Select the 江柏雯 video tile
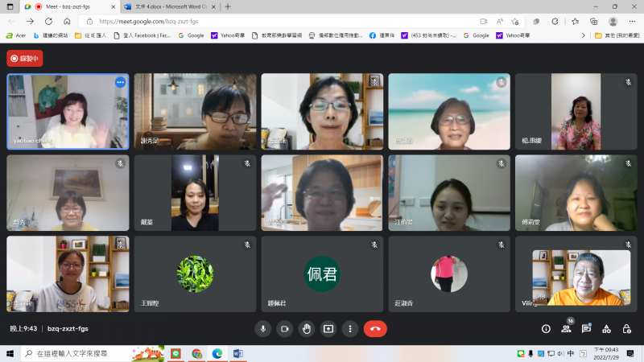This screenshot has height=362, width=644. (449, 192)
